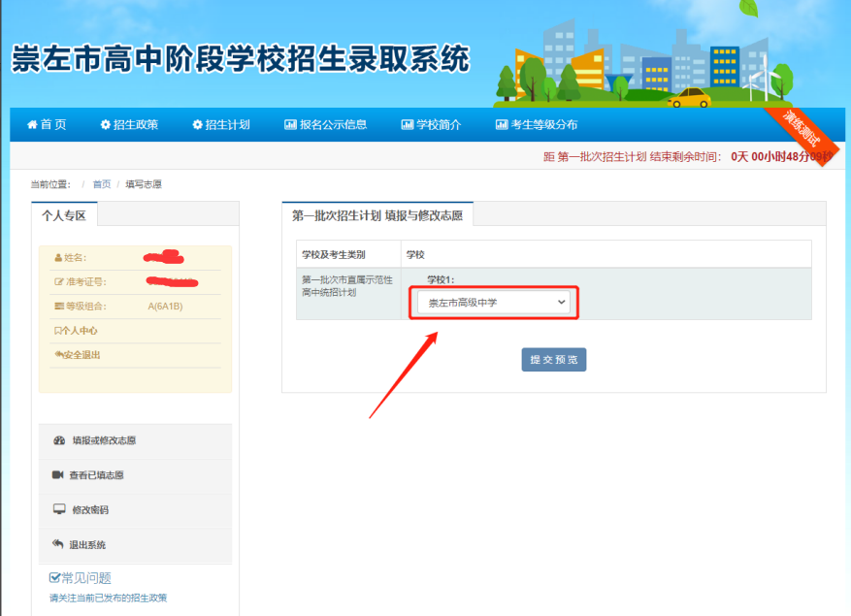Open 个人中心 in the personal panel

click(78, 331)
